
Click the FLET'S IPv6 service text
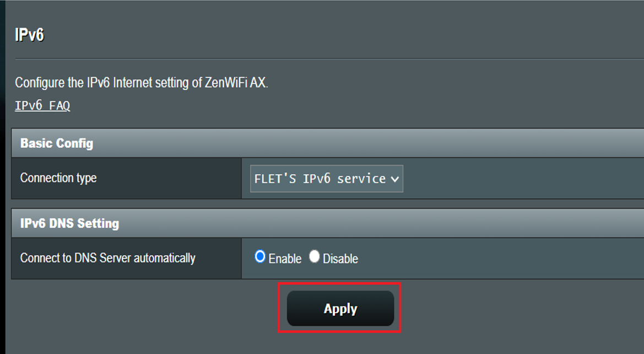coord(320,179)
